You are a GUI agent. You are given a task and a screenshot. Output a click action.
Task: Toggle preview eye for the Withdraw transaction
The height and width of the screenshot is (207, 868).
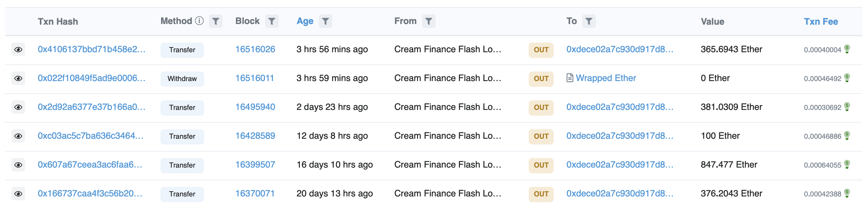point(18,79)
